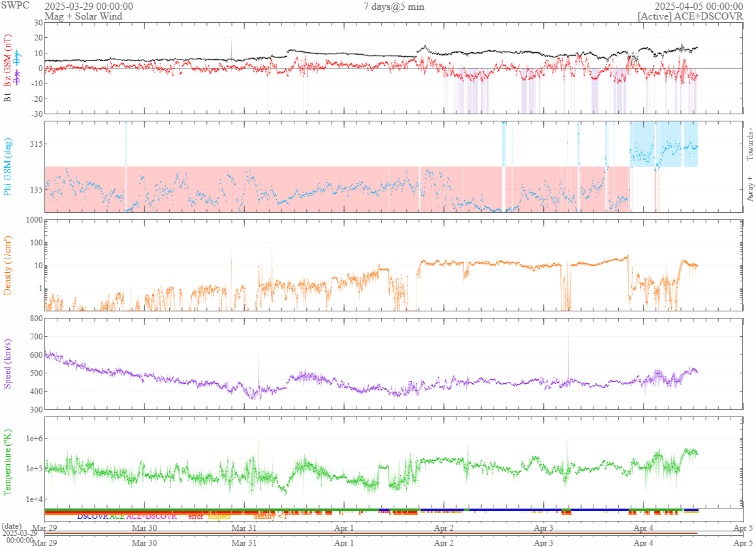This screenshot has width=756, height=547.
Task: Click the 800 tick on Speed axis
Action: click(x=36, y=318)
